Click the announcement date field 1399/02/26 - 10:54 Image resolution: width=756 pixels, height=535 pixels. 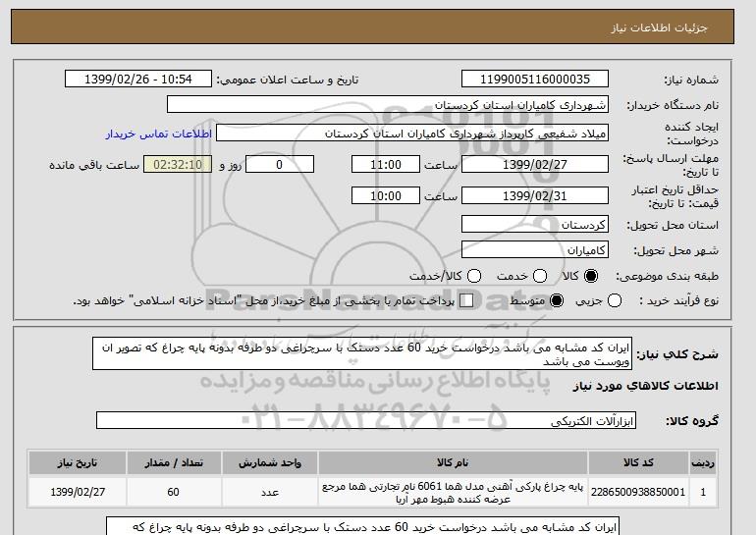pyautogui.click(x=138, y=80)
